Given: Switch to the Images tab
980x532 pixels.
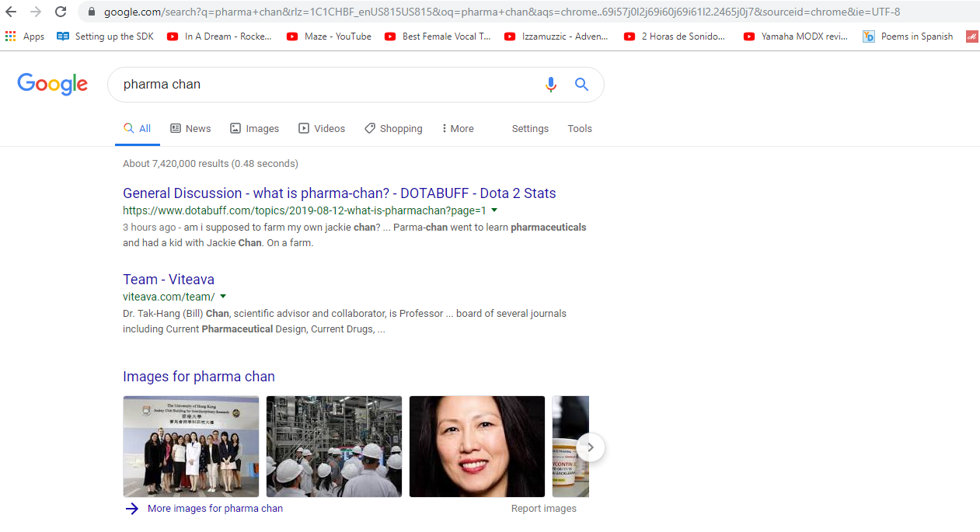Looking at the screenshot, I should [254, 129].
